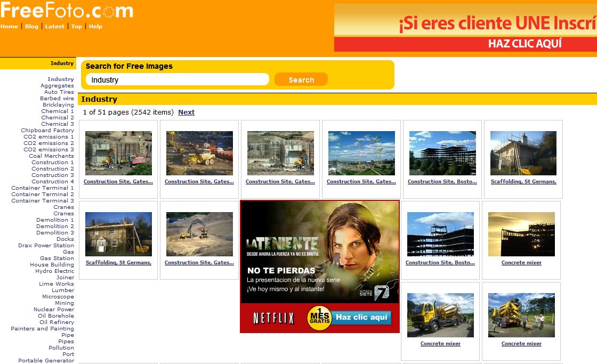The height and width of the screenshot is (364, 597).
Task: Open the Container Terminal 1 category
Action: pyautogui.click(x=43, y=188)
